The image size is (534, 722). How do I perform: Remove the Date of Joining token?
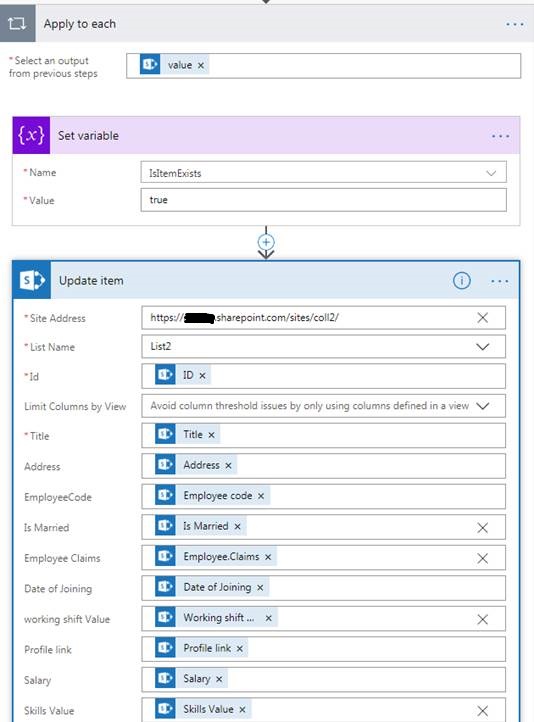coord(260,588)
